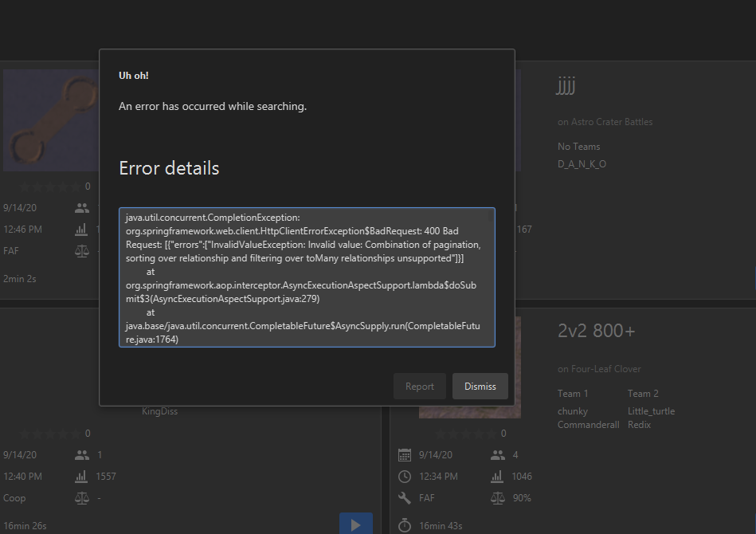Click the star rating on the top-left replay
The height and width of the screenshot is (534, 756).
tap(49, 187)
